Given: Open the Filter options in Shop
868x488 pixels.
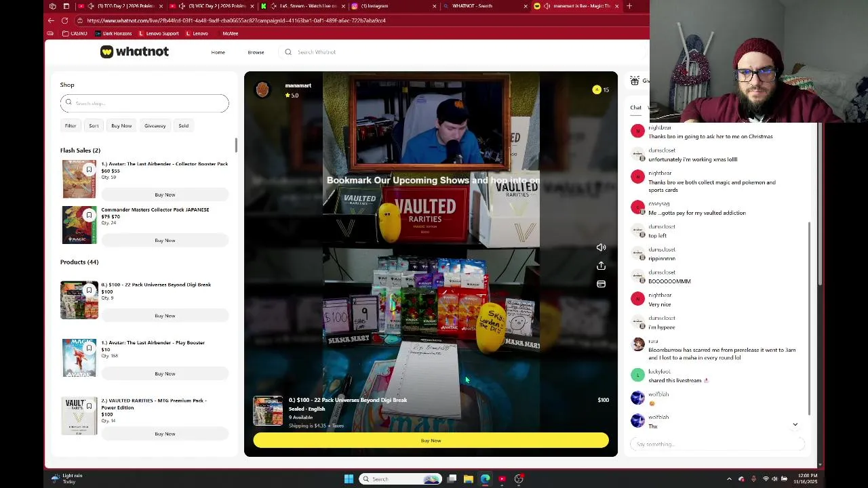Looking at the screenshot, I should 71,125.
